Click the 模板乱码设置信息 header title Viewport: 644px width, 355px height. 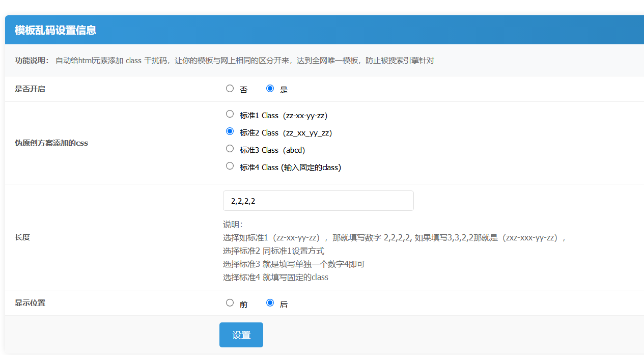coord(55,30)
